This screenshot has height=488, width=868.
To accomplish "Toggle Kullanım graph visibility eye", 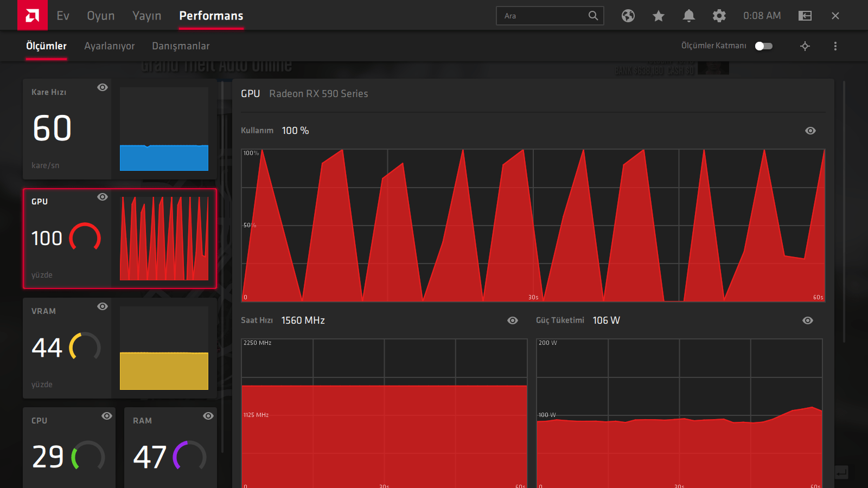I will click(x=810, y=131).
